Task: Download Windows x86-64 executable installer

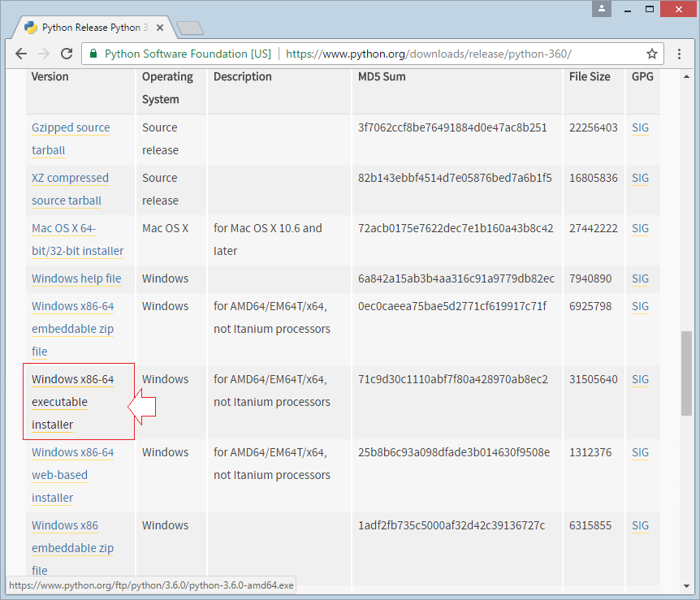Action: [73, 402]
